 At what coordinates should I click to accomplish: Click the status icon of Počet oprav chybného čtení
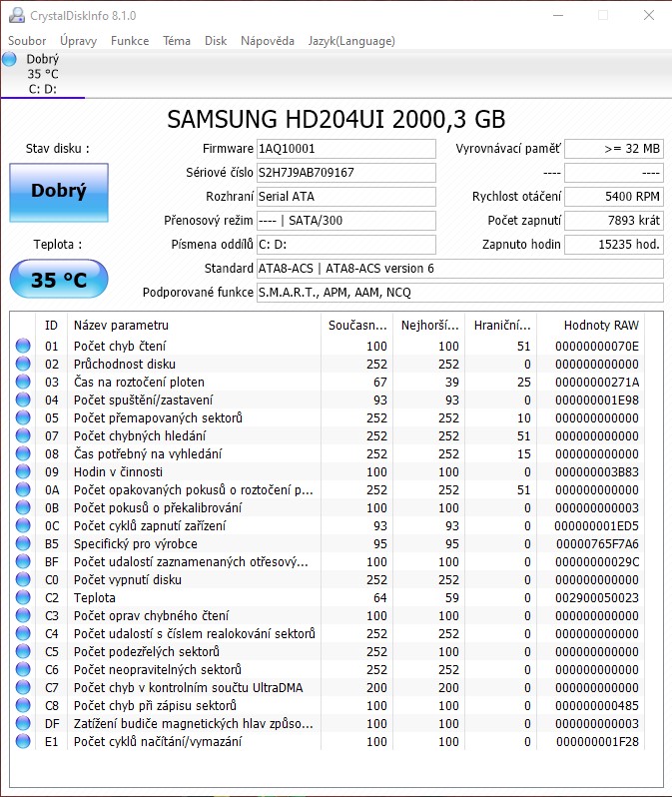pos(23,615)
